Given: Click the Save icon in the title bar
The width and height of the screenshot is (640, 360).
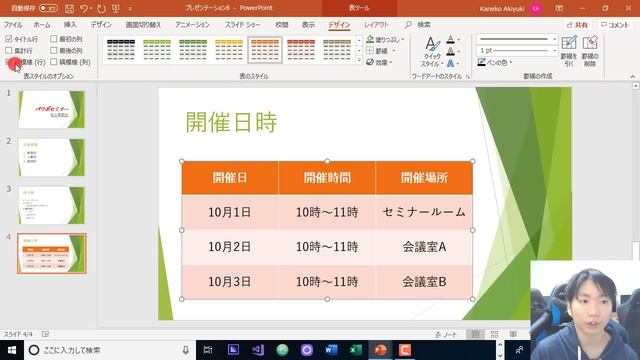Looking at the screenshot, I should (69, 8).
